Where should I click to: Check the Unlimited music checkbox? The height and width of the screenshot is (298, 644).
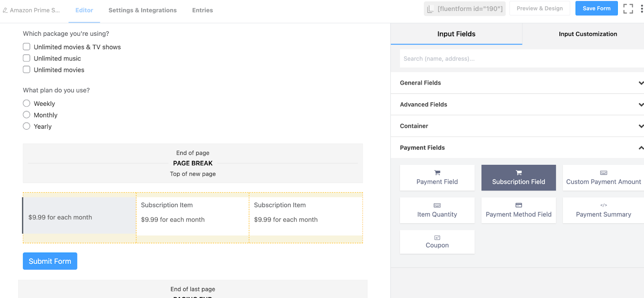27,58
